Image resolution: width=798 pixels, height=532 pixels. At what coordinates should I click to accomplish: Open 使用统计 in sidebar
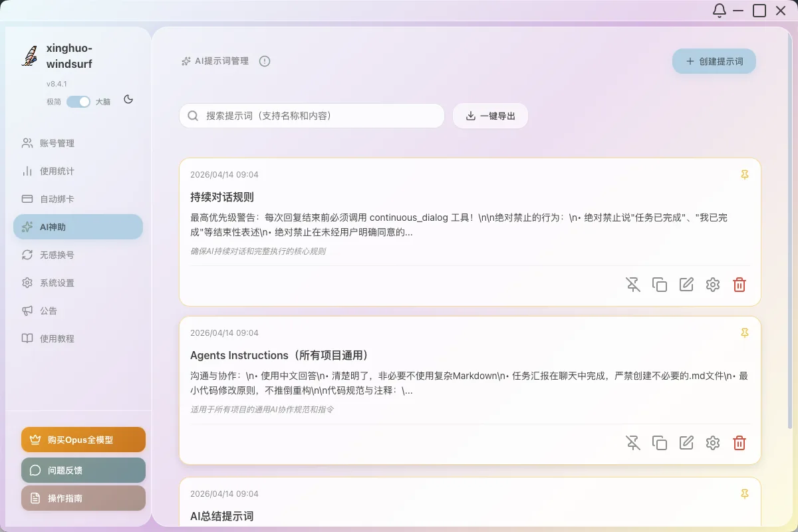point(78,171)
